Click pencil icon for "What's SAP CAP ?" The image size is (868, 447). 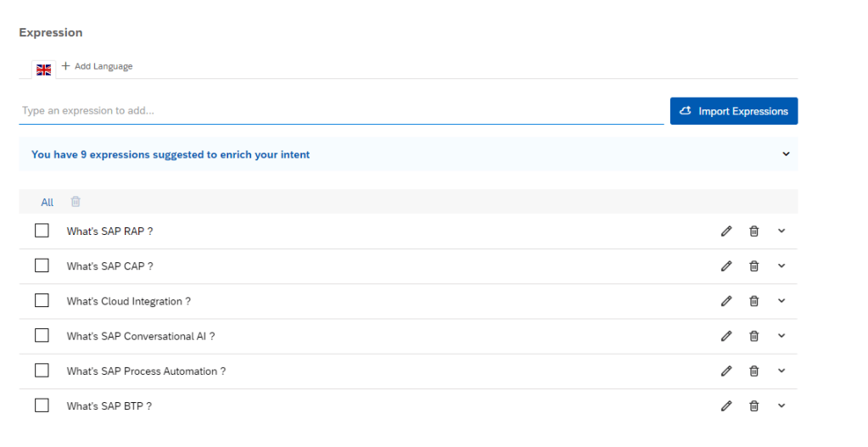click(x=725, y=266)
